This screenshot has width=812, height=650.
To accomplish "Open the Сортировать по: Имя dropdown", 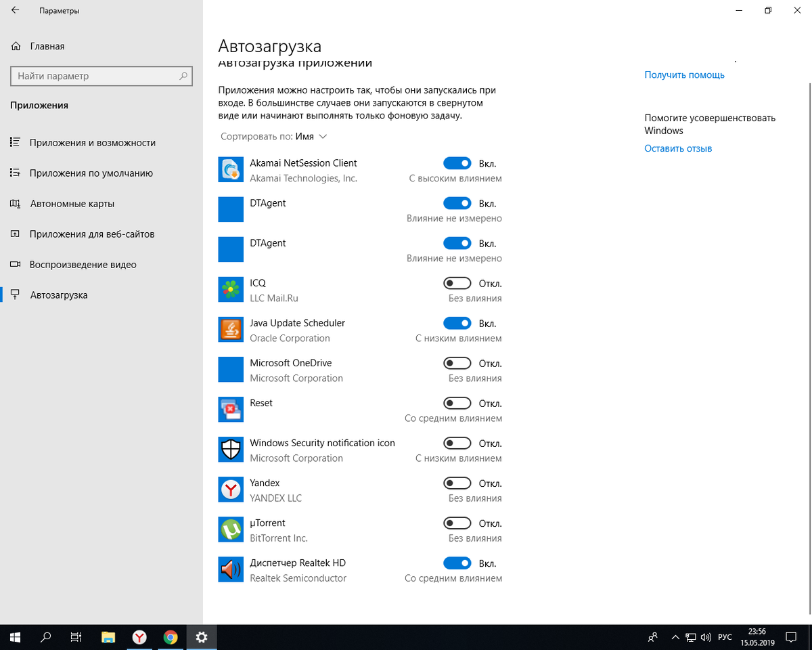I will (274, 136).
